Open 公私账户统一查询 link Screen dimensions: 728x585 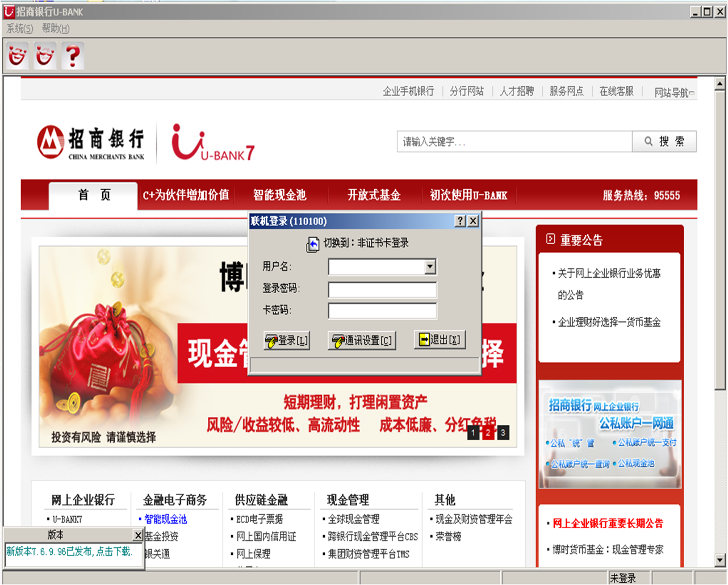click(579, 464)
